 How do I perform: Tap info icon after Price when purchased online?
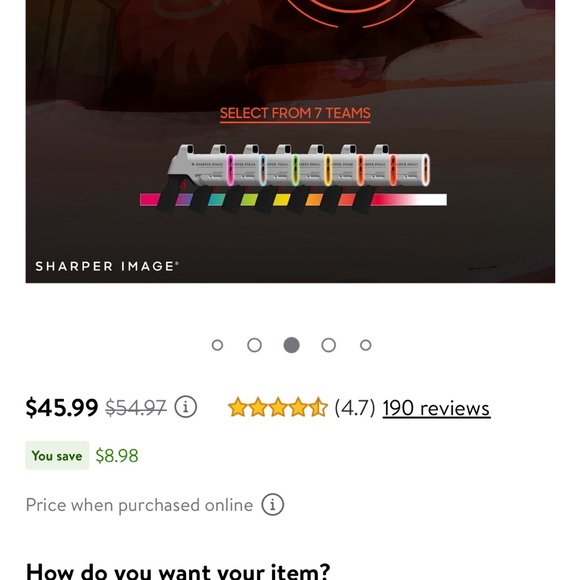pos(273,505)
